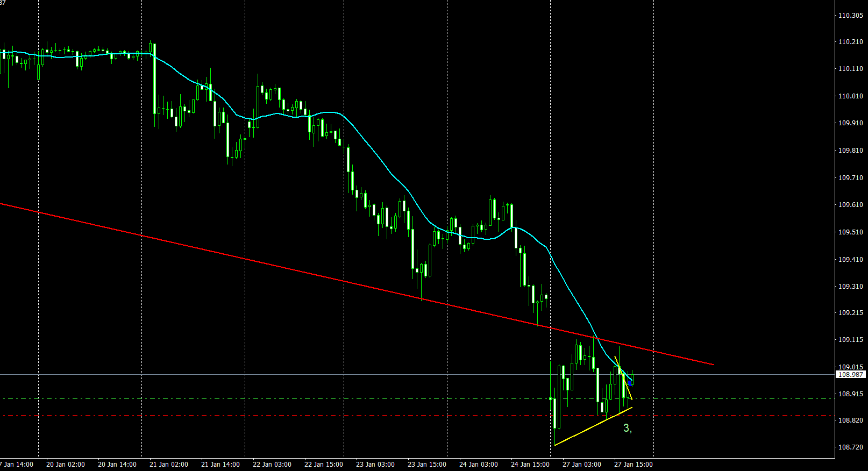Click time label 23 Jan 03:00
Image resolution: width=868 pixels, height=471 pixels.
click(x=375, y=465)
